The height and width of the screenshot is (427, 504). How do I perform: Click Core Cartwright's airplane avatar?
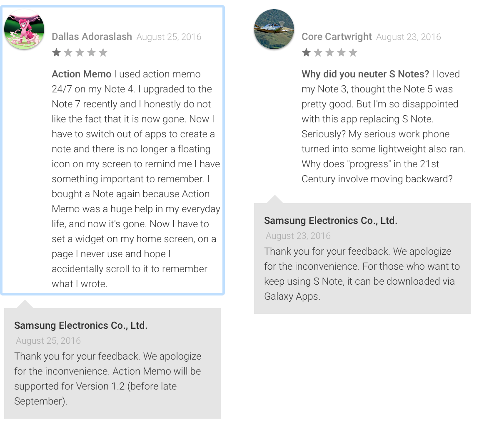click(274, 30)
